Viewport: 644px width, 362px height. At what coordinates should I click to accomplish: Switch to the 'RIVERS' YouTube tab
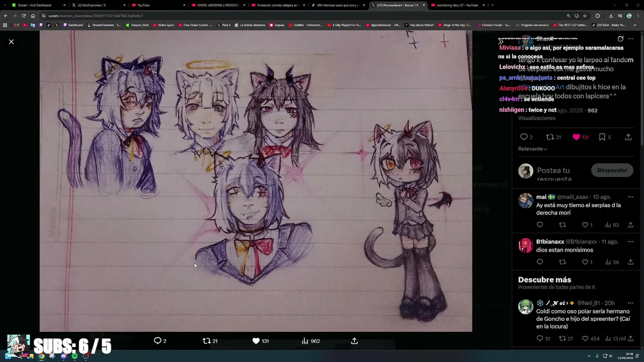(218, 5)
